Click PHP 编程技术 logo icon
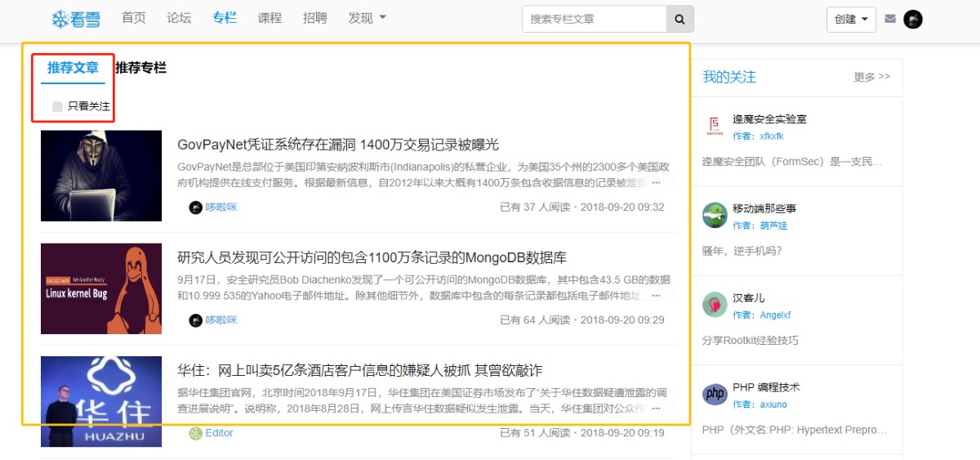 715,395
